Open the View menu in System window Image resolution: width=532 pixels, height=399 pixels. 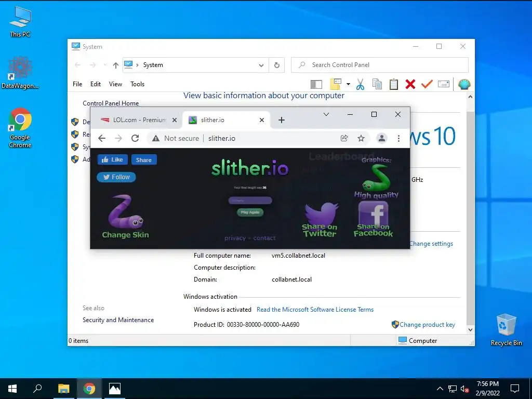click(x=115, y=84)
